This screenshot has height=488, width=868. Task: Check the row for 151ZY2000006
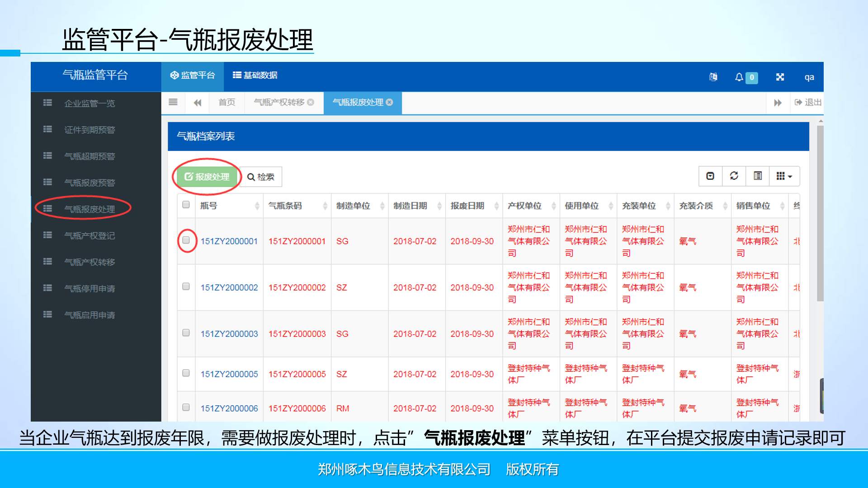pyautogui.click(x=186, y=408)
